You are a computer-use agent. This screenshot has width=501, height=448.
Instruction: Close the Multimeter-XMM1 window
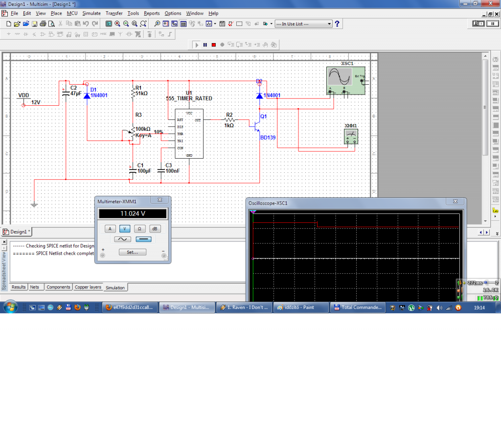pyautogui.click(x=160, y=200)
